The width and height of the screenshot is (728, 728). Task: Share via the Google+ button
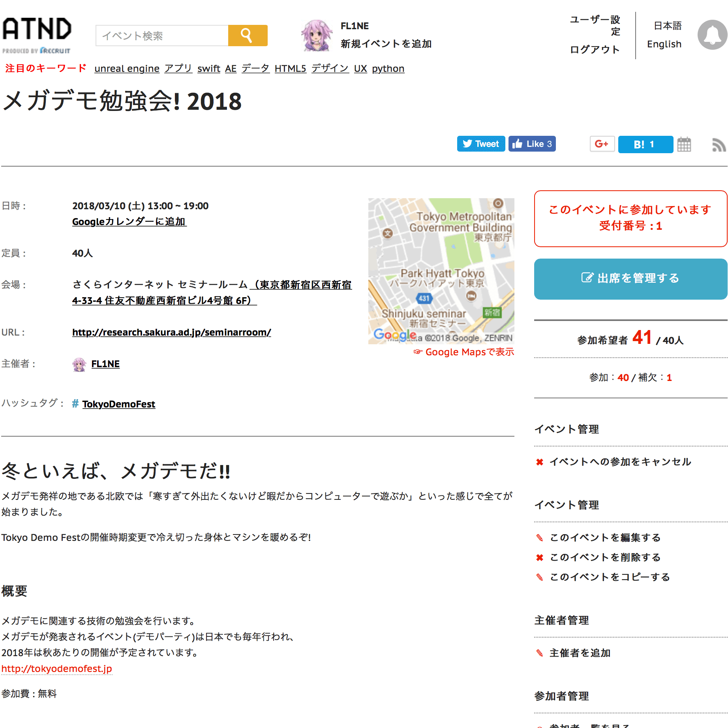[x=602, y=144]
